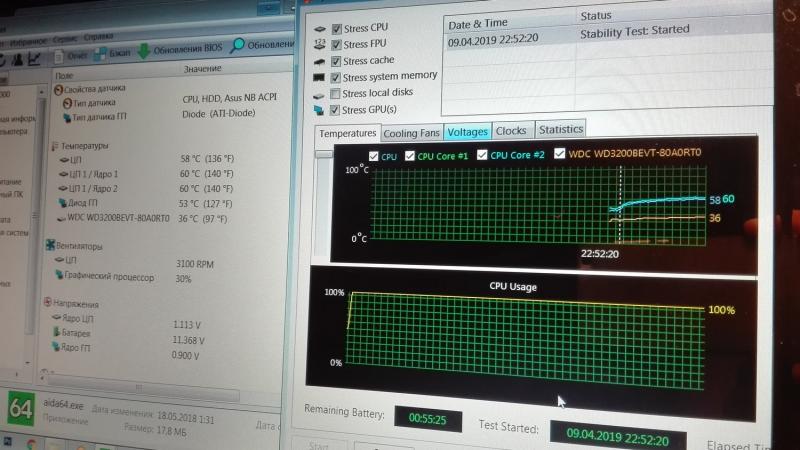Select the Stability Test Started log row
The image size is (800, 450).
607,35
